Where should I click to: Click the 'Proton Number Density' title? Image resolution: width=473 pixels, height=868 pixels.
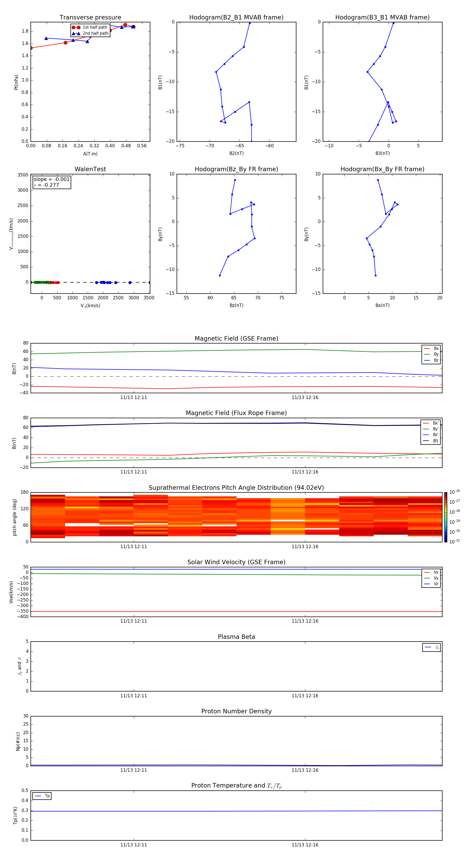coord(236,711)
